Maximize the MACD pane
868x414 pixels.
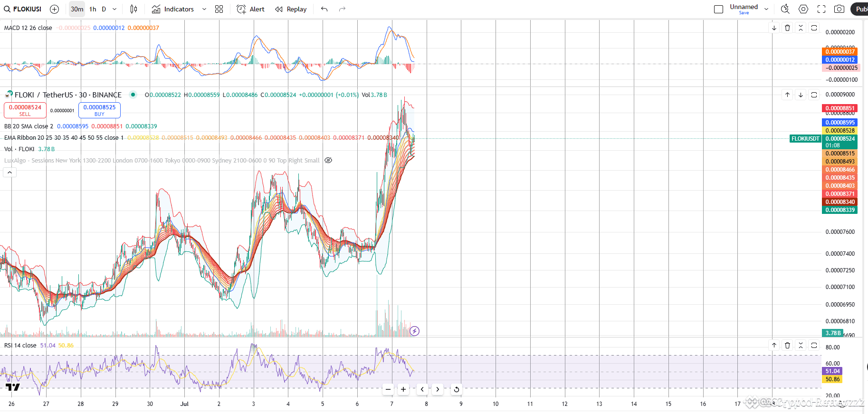pos(814,28)
